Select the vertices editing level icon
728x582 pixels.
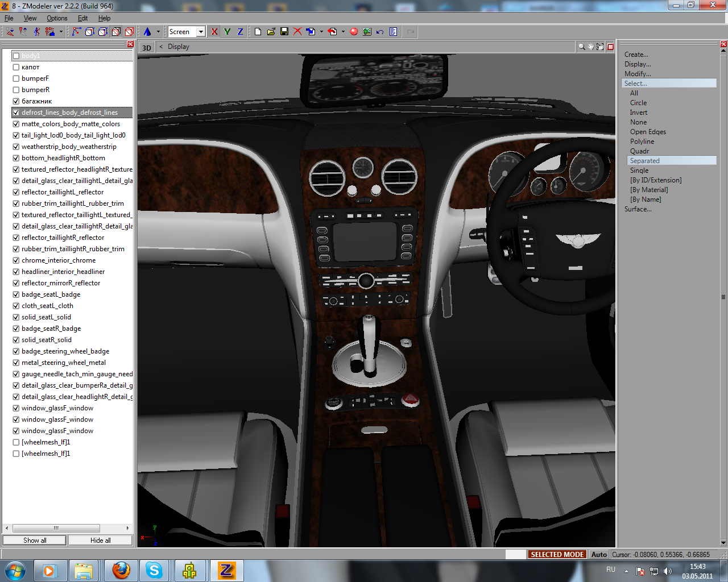[x=76, y=32]
